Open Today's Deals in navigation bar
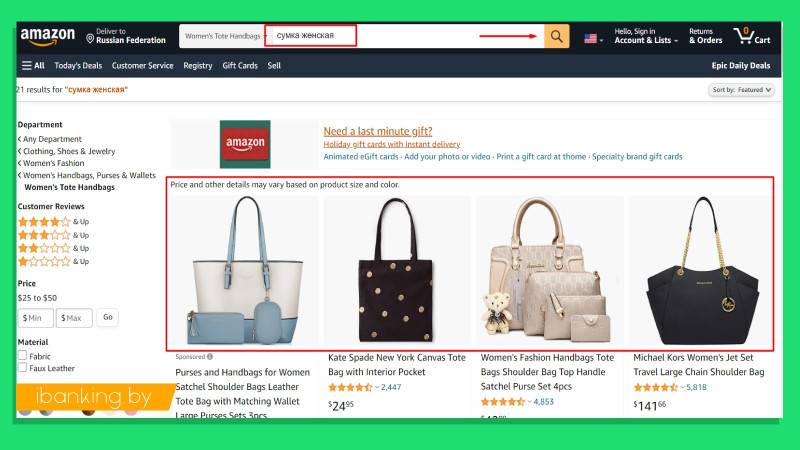The height and width of the screenshot is (450, 800). coord(78,65)
